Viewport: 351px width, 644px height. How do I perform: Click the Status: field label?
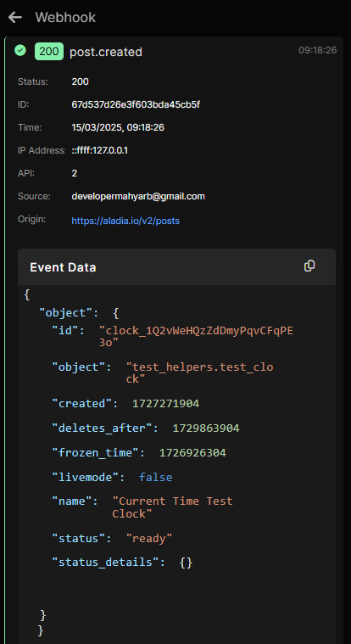(x=33, y=81)
